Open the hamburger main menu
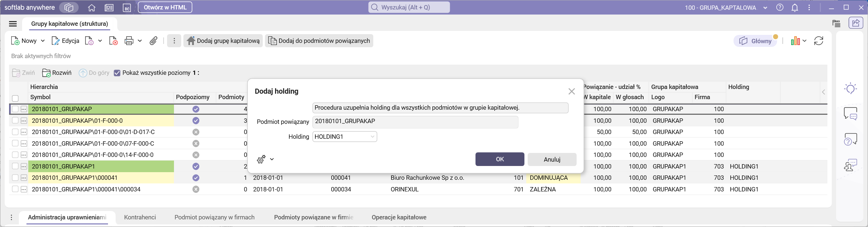 13,24
